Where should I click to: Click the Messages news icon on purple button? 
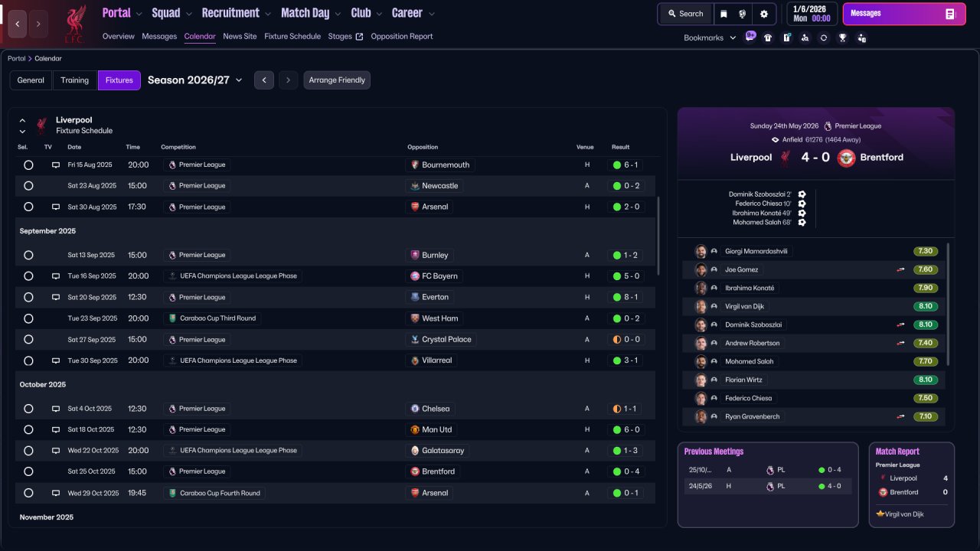point(950,14)
